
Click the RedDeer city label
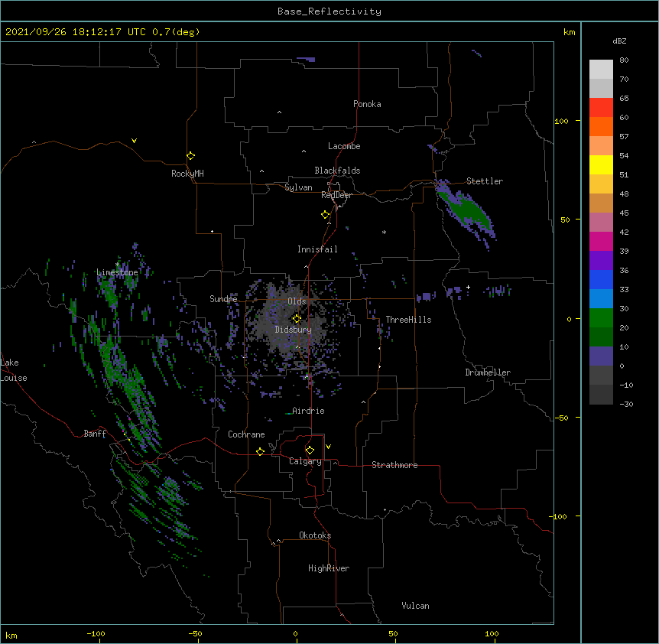point(336,195)
